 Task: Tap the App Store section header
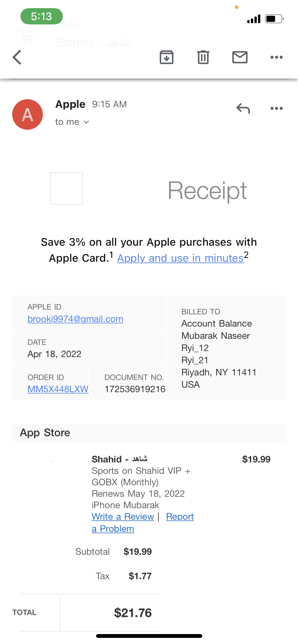tap(45, 433)
